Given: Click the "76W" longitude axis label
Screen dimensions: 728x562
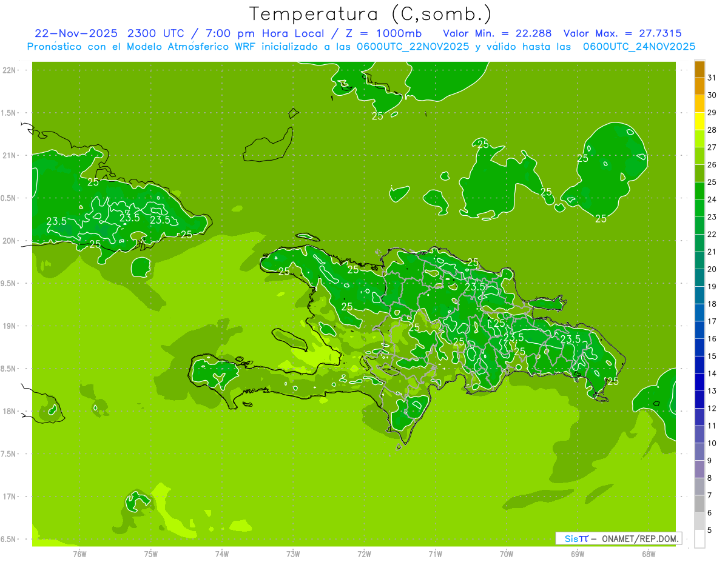Looking at the screenshot, I should (x=79, y=554).
